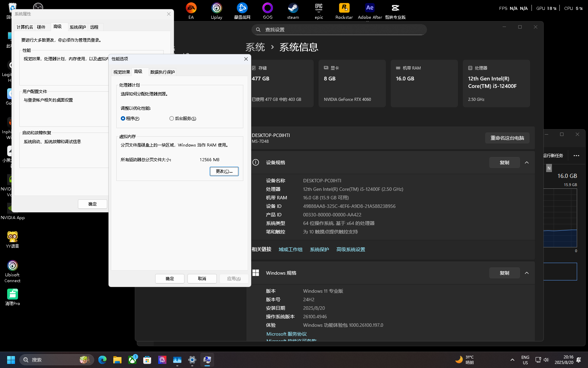The height and width of the screenshot is (368, 588).
Task: Open the clock showing 20:16
Action: click(x=564, y=360)
